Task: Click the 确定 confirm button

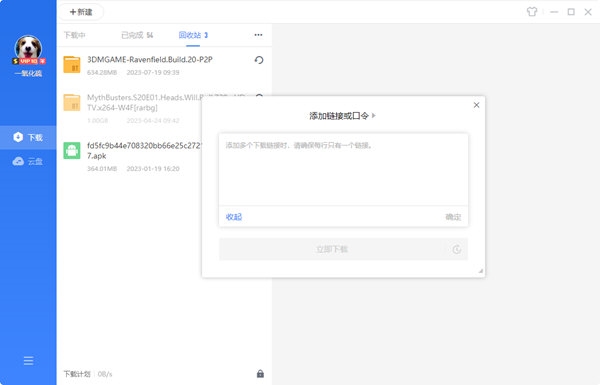Action: (453, 217)
